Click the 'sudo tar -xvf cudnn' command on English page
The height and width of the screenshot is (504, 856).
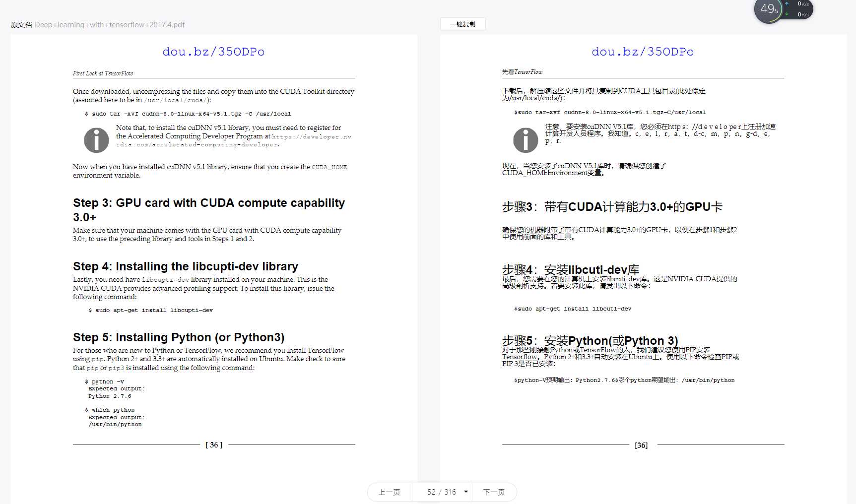click(188, 114)
